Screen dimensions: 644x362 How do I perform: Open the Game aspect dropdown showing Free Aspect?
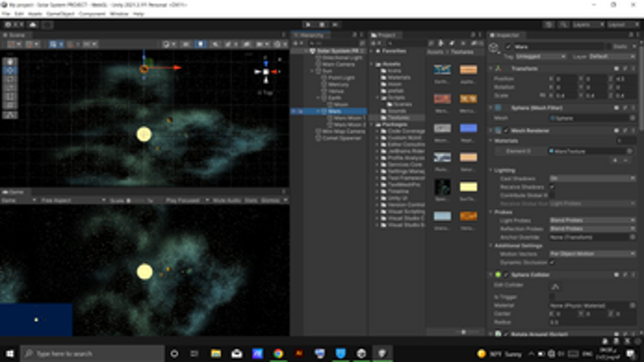[72, 200]
